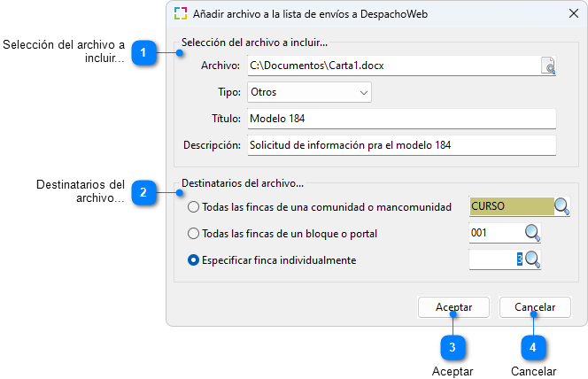
Task: Click the magnifier beside the 001 field
Action: point(531,233)
